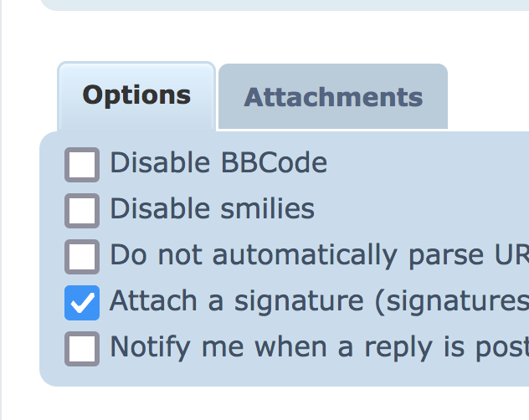Uncheck the Attach a signature checkbox
529x420 pixels.
click(82, 303)
